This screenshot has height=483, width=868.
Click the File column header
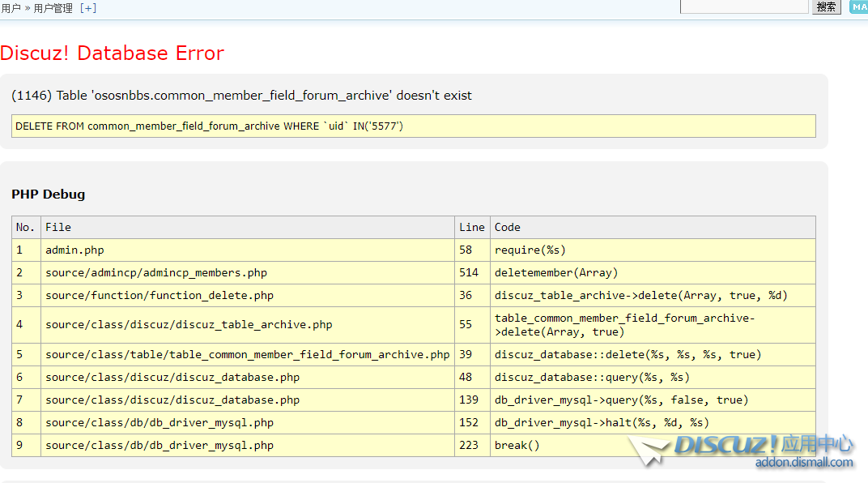click(248, 227)
